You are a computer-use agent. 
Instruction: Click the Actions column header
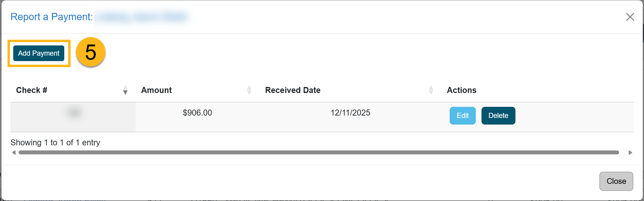point(461,90)
